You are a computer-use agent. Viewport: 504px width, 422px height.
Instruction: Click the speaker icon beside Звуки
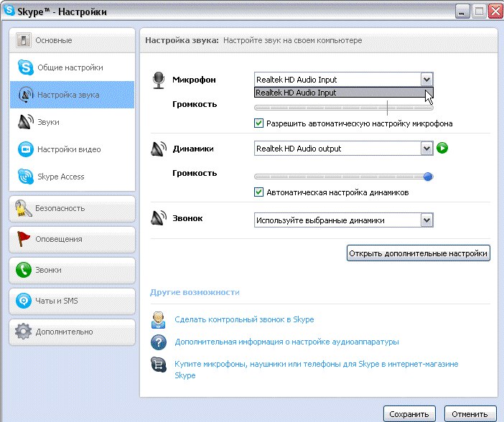pos(25,122)
